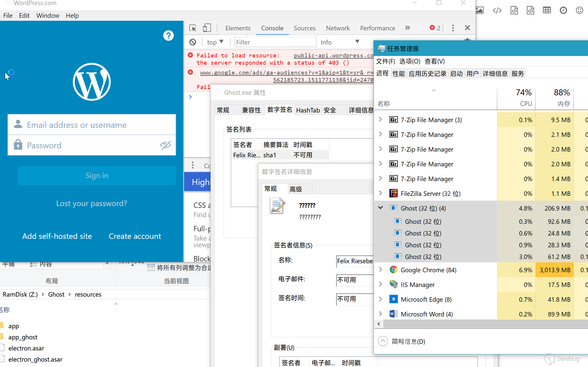This screenshot has width=588, height=367.
Task: Click the smiley emoji icon in top toolbar
Action: pos(579,11)
